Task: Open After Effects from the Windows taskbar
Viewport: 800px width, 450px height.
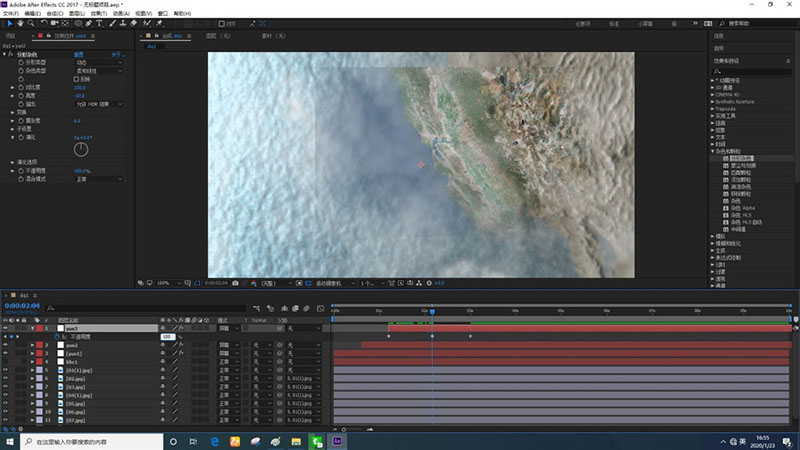Action: pyautogui.click(x=339, y=441)
